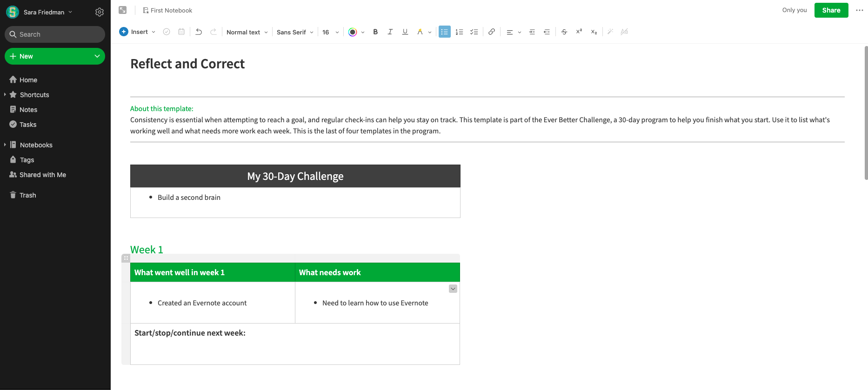868x390 pixels.
Task: Click the Insert plus icon
Action: pos(124,32)
